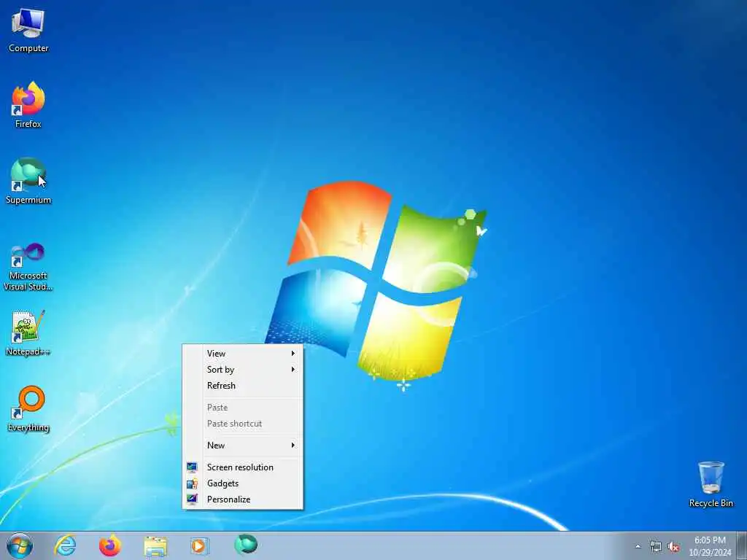Open Screen resolution settings
The width and height of the screenshot is (747, 560).
(x=242, y=467)
